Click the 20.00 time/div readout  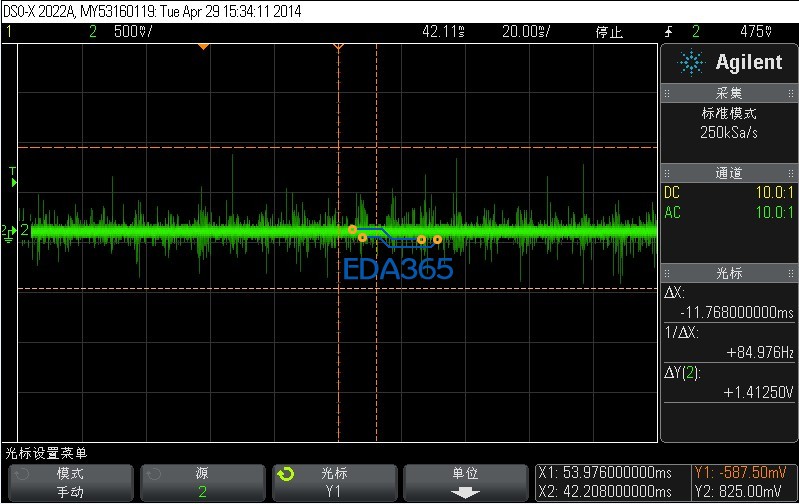pyautogui.click(x=526, y=32)
